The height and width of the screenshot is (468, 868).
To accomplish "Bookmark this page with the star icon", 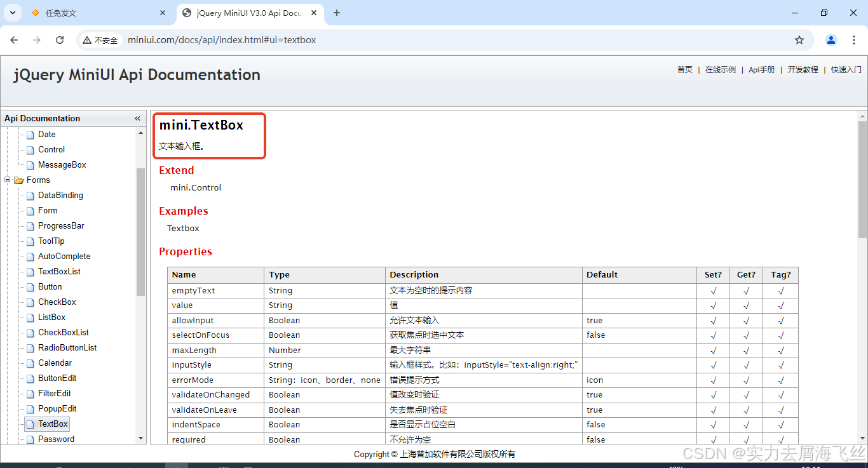I will (x=799, y=39).
